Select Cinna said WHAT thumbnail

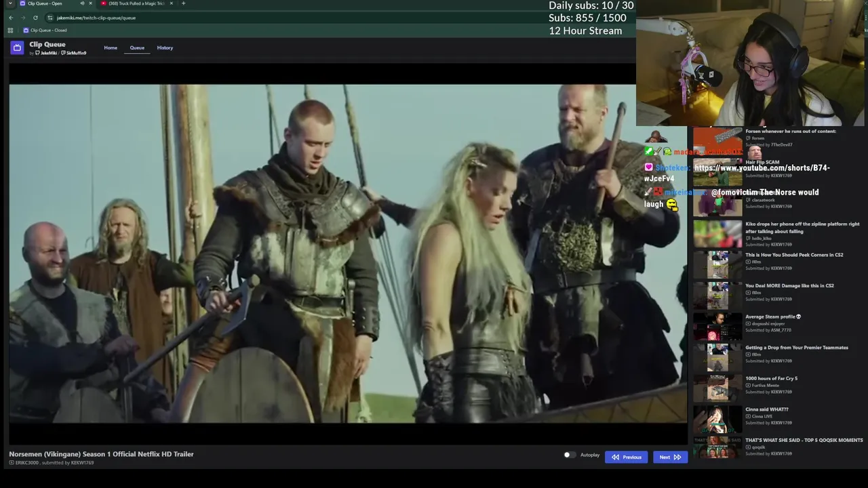pos(717,419)
